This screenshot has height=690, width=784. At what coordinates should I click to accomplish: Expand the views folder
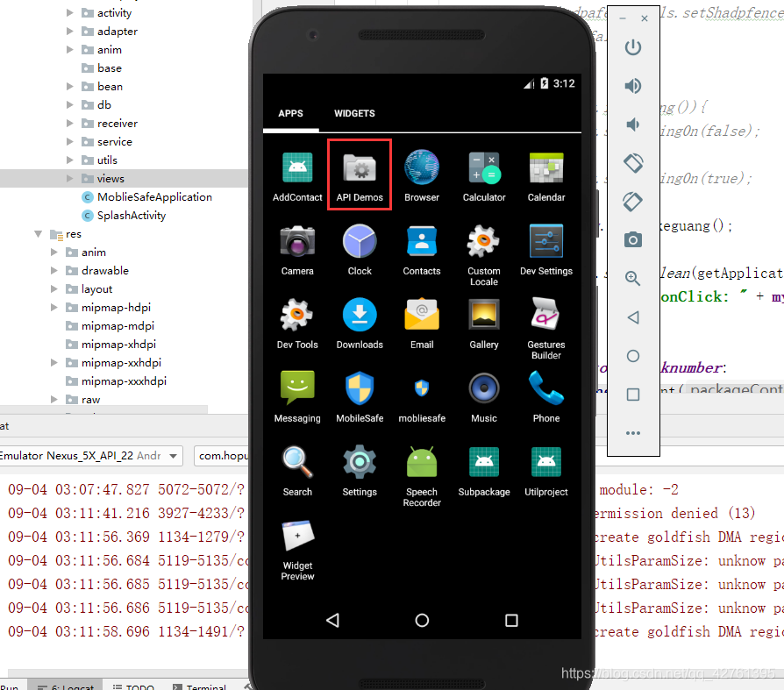(70, 179)
